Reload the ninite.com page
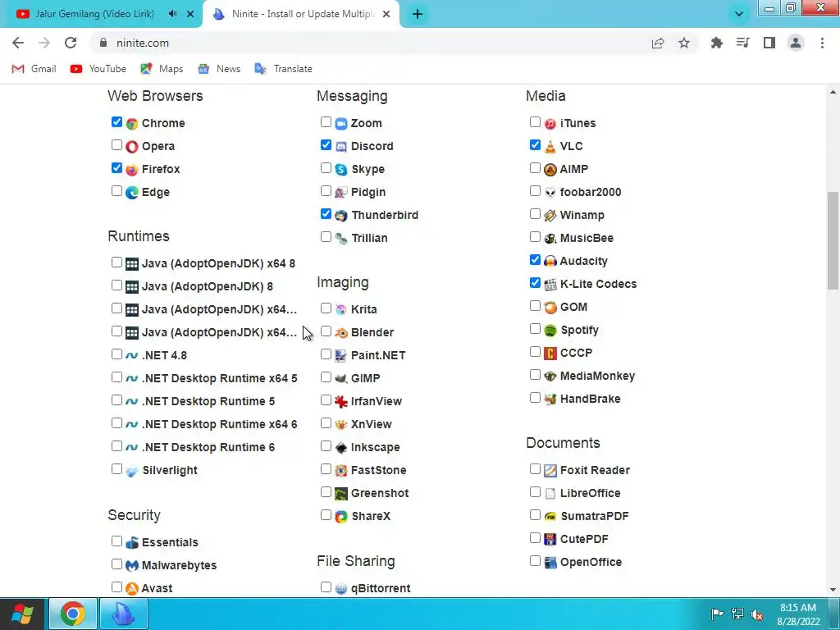Screen dimensions: 840x630 point(71,43)
